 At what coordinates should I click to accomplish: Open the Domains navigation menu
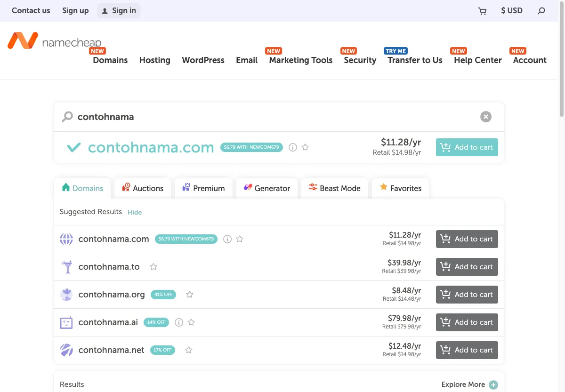(x=110, y=60)
